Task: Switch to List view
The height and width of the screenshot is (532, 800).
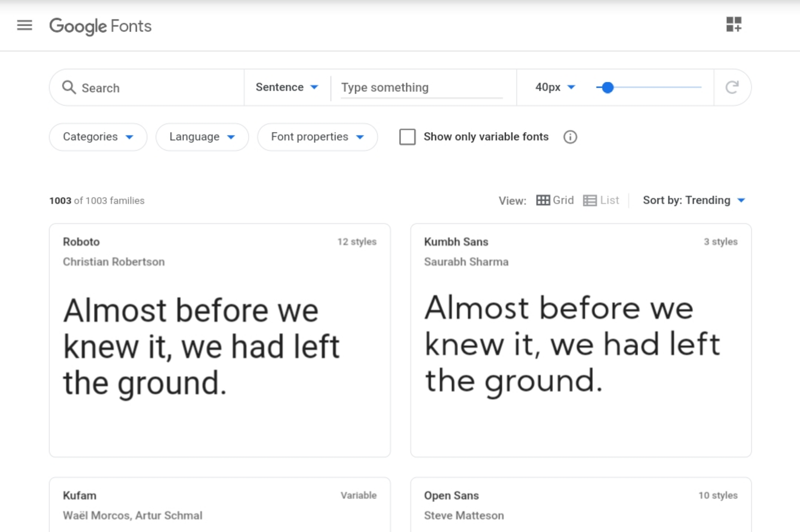Action: (x=601, y=200)
